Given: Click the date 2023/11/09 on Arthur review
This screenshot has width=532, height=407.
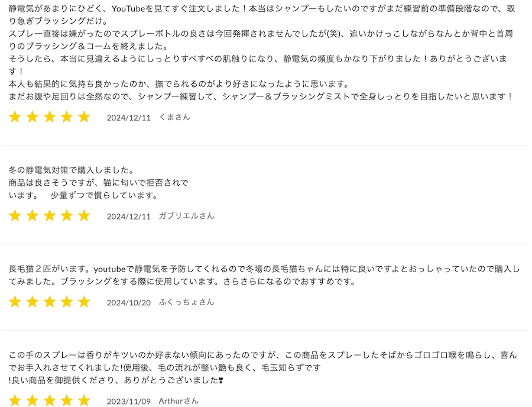Looking at the screenshot, I should coord(129,401).
